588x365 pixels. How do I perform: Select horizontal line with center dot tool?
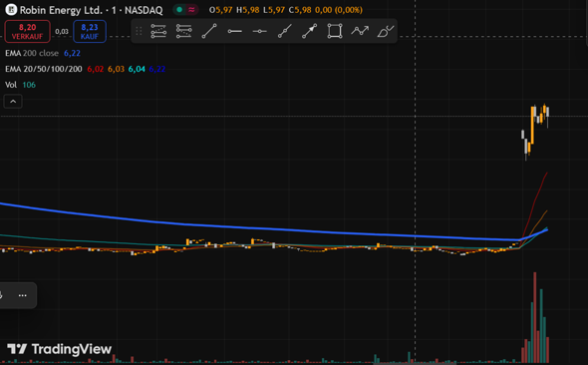click(x=259, y=31)
